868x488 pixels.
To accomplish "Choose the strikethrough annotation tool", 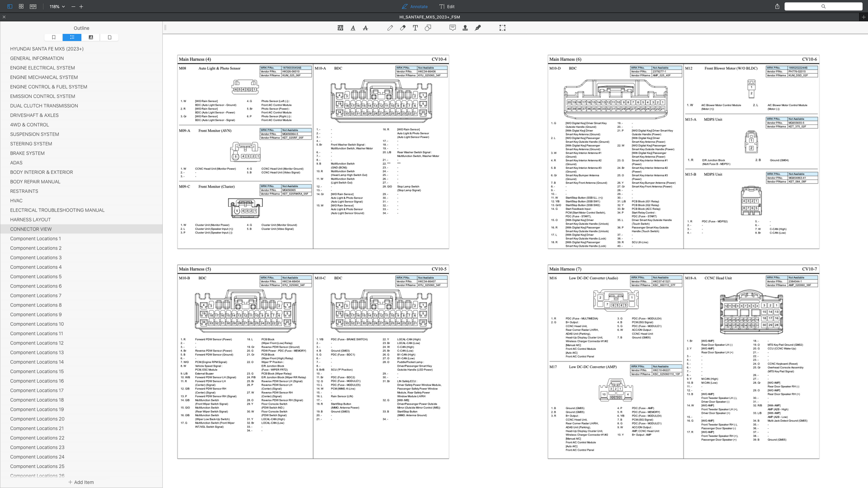I will point(365,28).
